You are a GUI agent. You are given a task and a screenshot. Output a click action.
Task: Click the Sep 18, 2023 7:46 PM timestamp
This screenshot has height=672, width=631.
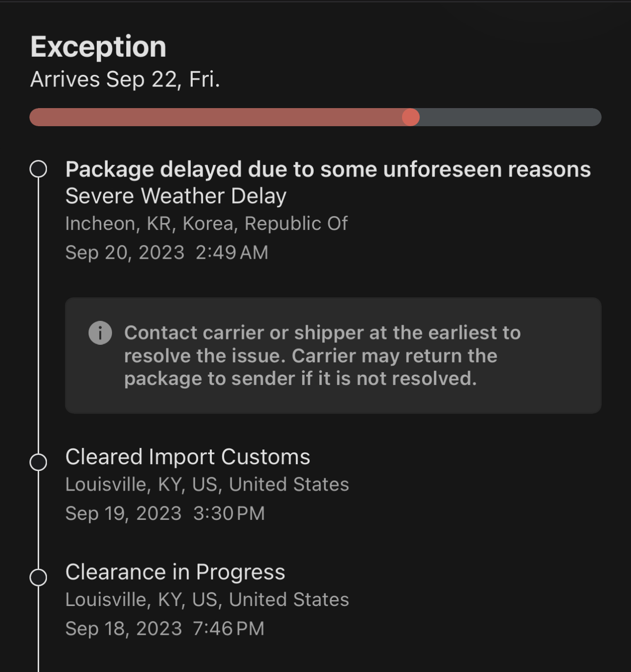(x=165, y=628)
